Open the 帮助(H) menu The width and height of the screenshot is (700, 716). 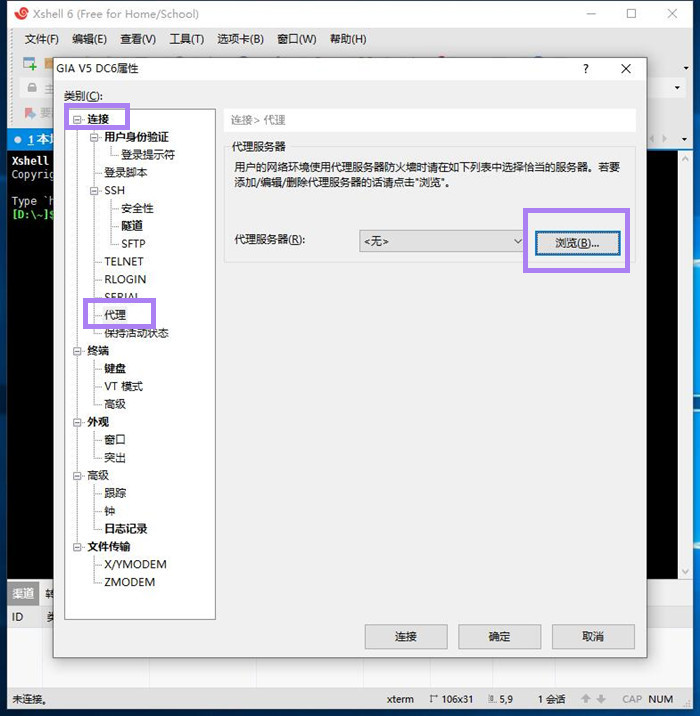click(348, 39)
